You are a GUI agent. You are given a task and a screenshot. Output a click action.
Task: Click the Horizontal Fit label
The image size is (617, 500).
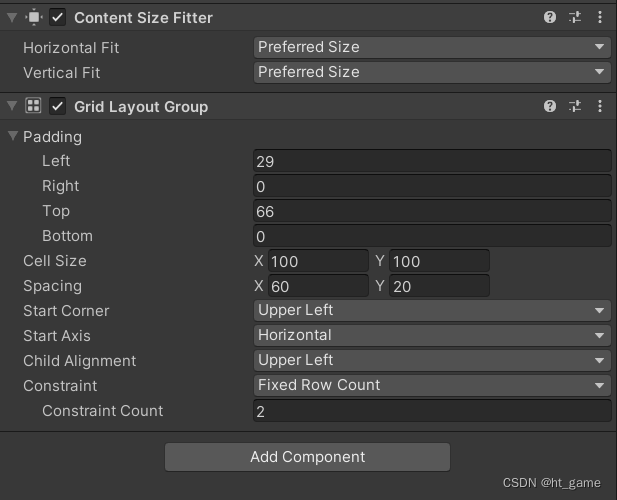tap(71, 48)
